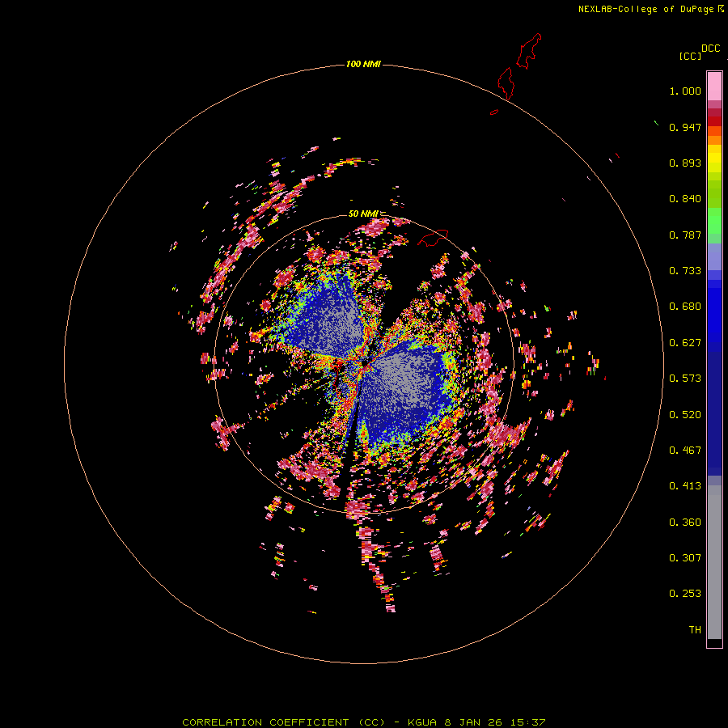The width and height of the screenshot is (728, 728).
Task: Pick the bright green color bar segment
Action: [714, 221]
